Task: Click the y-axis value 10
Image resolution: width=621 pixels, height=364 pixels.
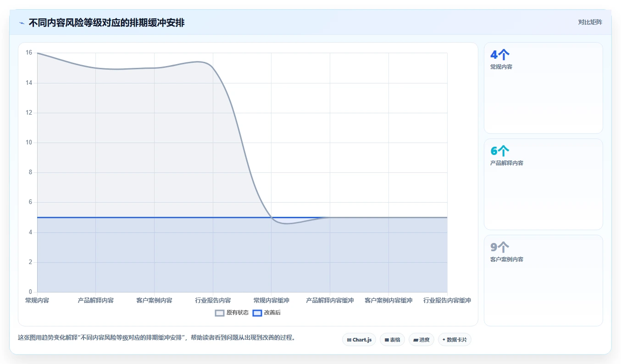Action: coord(28,143)
